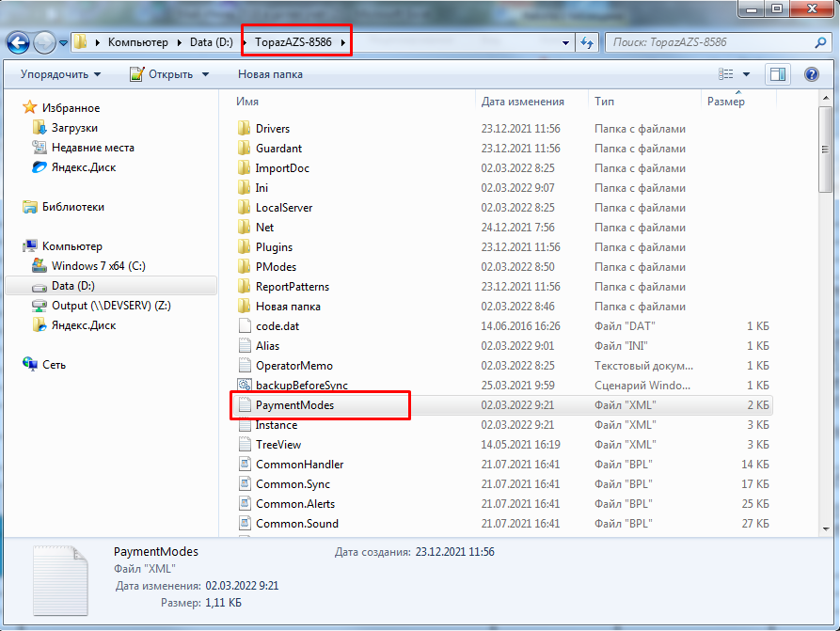The height and width of the screenshot is (631, 840).
Task: Click Новая папка toolbar button
Action: [270, 74]
